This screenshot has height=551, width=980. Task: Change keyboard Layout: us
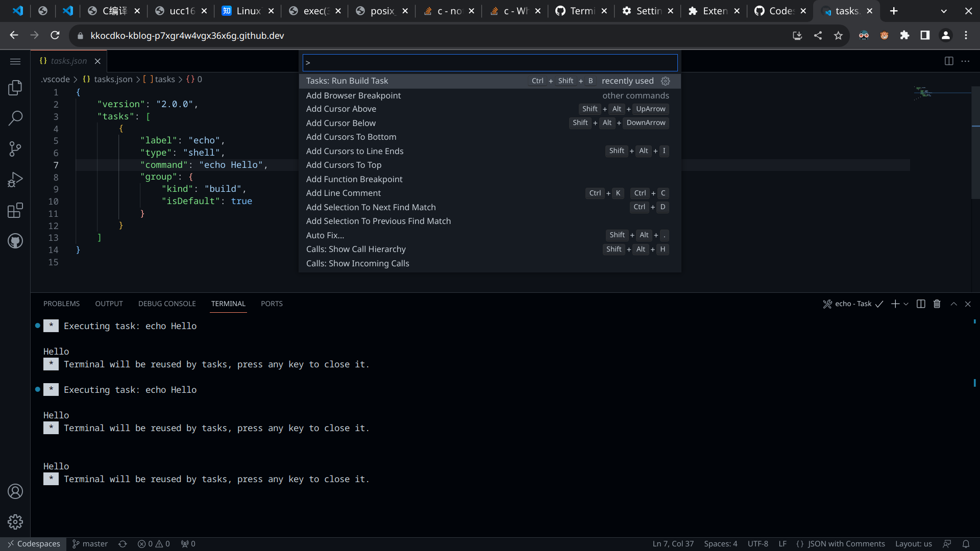(x=914, y=544)
